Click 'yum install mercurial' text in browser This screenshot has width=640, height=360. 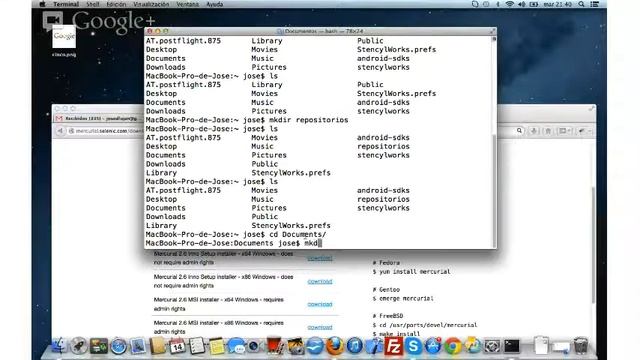(x=415, y=271)
